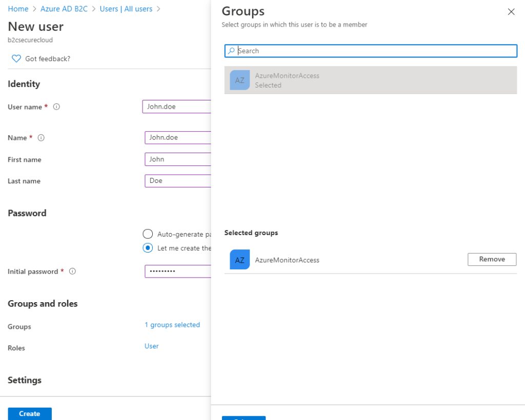This screenshot has height=420, width=525.
Task: Remove AzureMonitorAccess from selected groups
Action: 491,259
